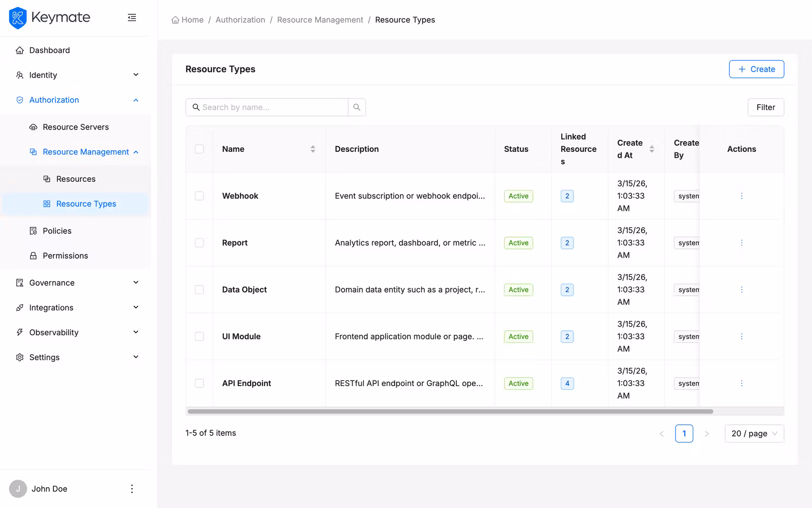Click the search magnifier icon

(x=357, y=107)
